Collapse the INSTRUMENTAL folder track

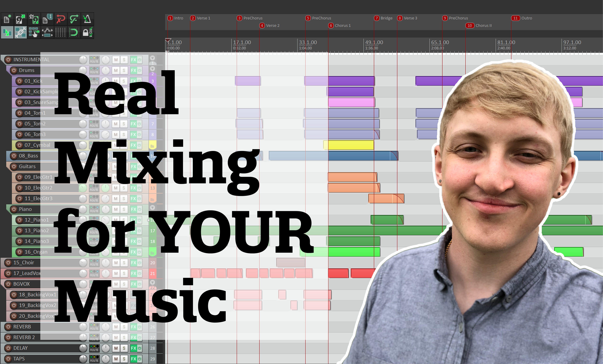click(152, 58)
